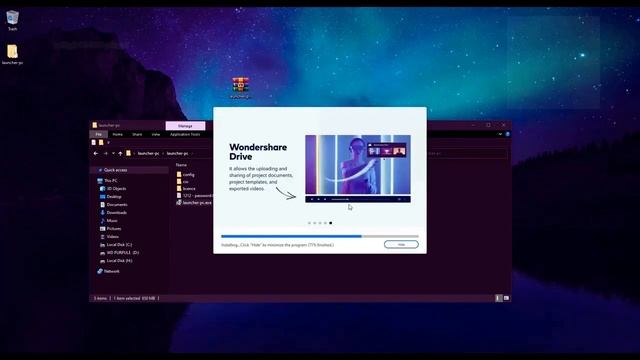
Task: Switch to the View ribbon tab
Action: coord(156,134)
